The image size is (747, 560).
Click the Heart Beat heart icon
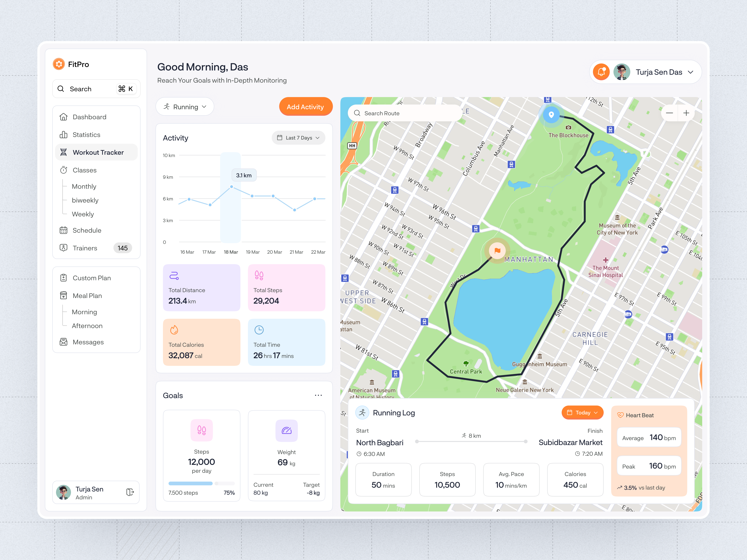pyautogui.click(x=620, y=415)
